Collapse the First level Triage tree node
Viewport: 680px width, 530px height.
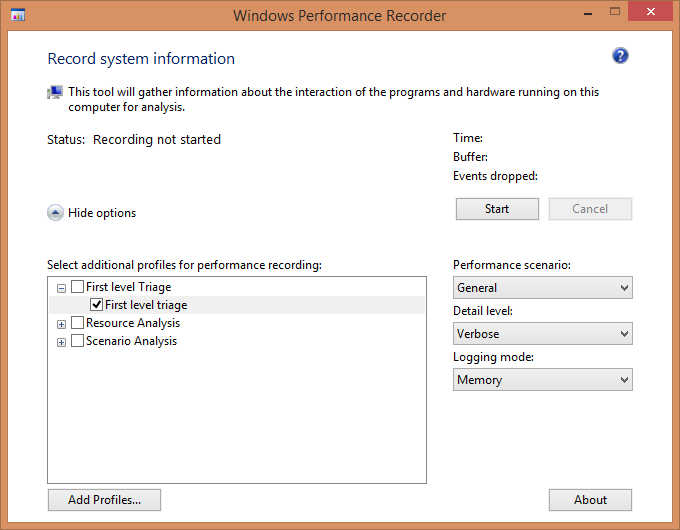coord(61,288)
